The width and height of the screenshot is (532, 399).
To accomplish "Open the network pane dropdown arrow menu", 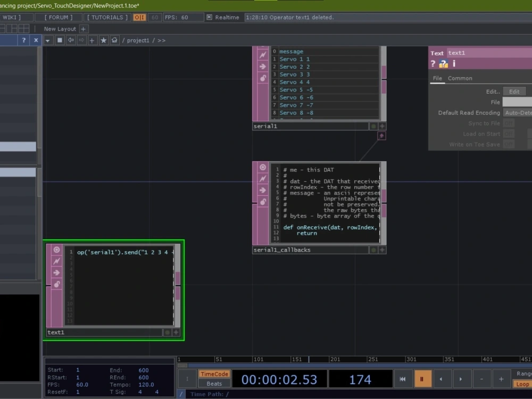I will tap(48, 40).
